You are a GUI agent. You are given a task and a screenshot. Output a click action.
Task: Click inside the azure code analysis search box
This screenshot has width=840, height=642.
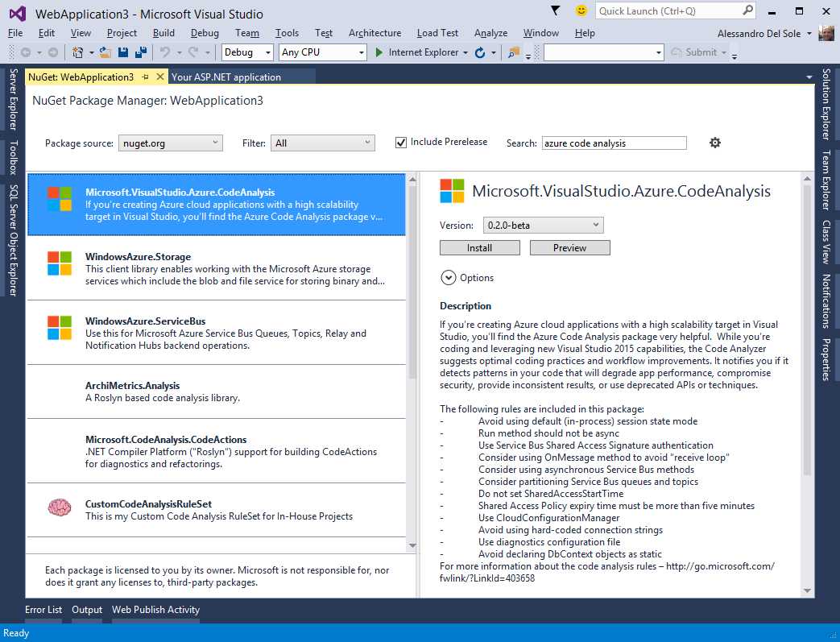pos(614,142)
